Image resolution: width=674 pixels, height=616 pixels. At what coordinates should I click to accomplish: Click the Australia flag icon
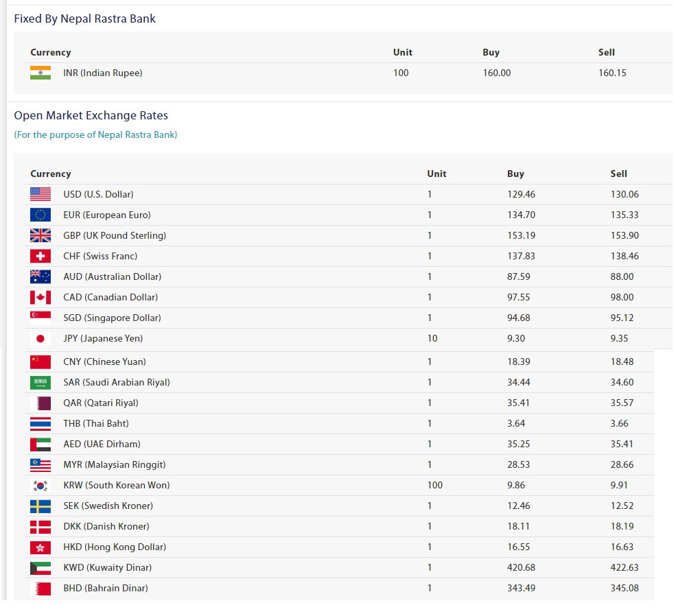[40, 277]
